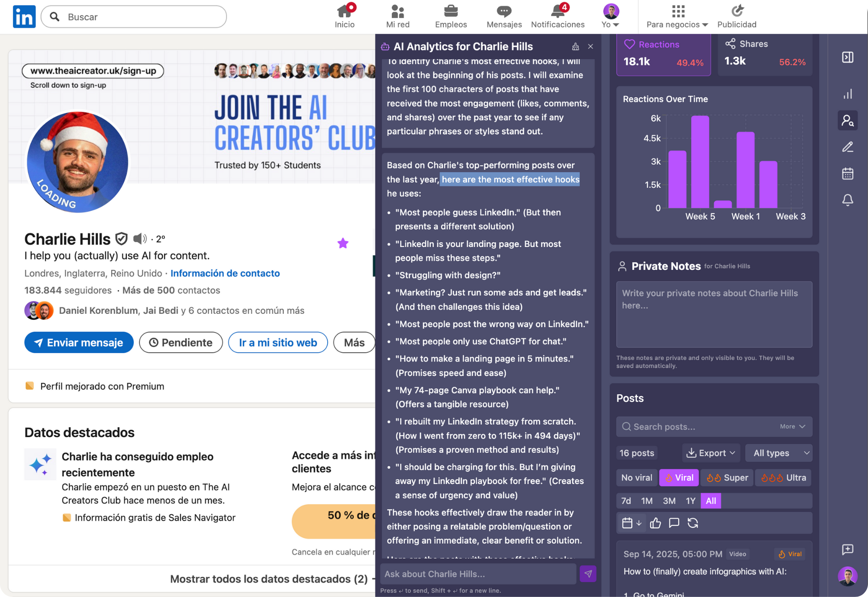Toggle the Viral filter chip
Image resolution: width=868 pixels, height=597 pixels.
point(679,478)
